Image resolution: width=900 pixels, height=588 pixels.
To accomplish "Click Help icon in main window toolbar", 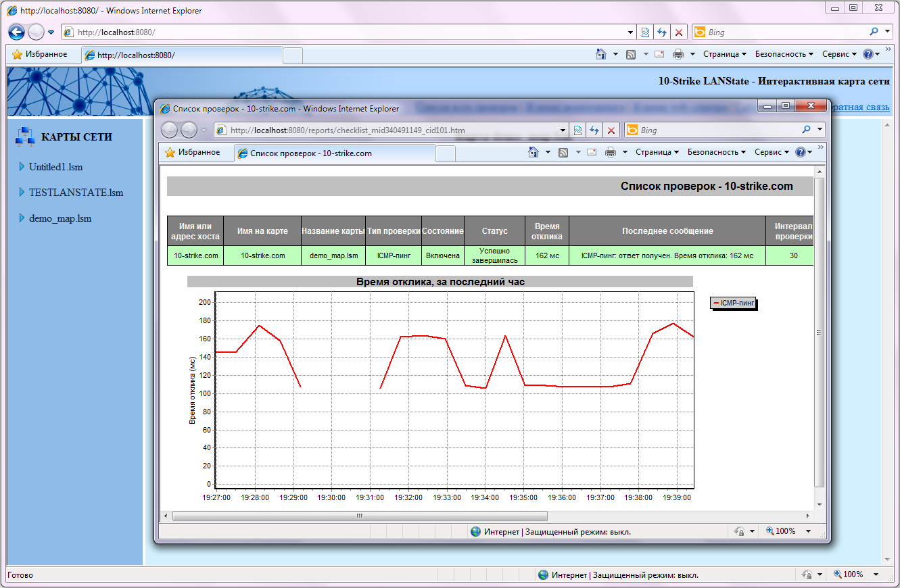I will pos(868,54).
